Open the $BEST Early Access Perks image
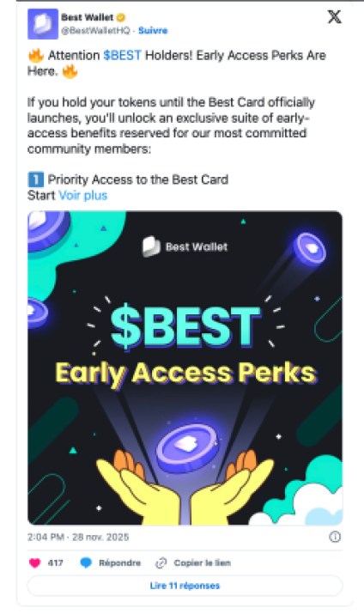The width and height of the screenshot is (364, 614). pos(185,368)
